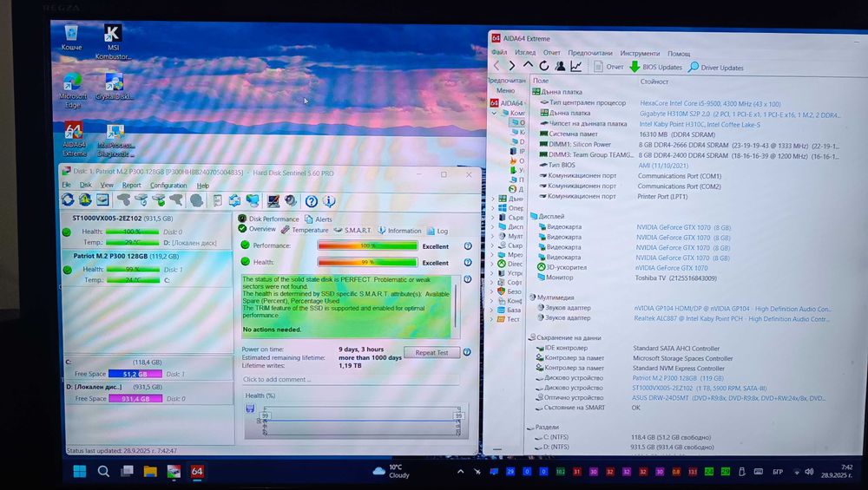
Task: Click the blue network computers toolbar icon
Action: [x=253, y=200]
